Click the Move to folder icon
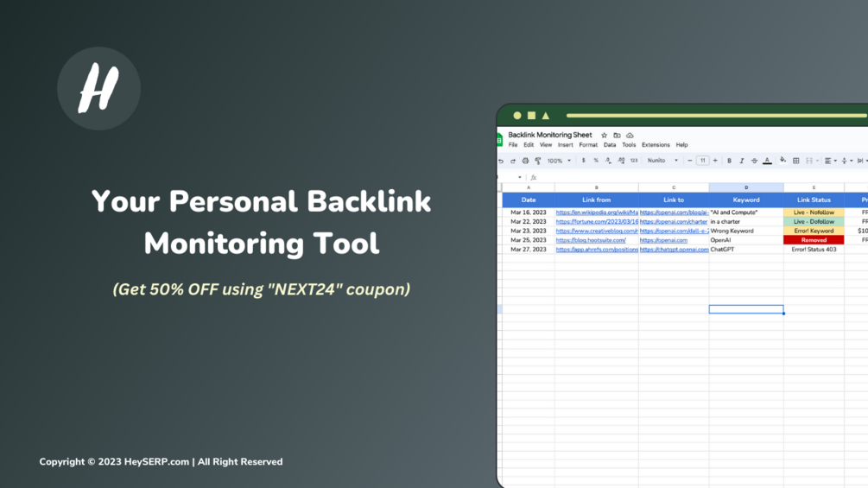The height and width of the screenshot is (488, 868). click(617, 135)
